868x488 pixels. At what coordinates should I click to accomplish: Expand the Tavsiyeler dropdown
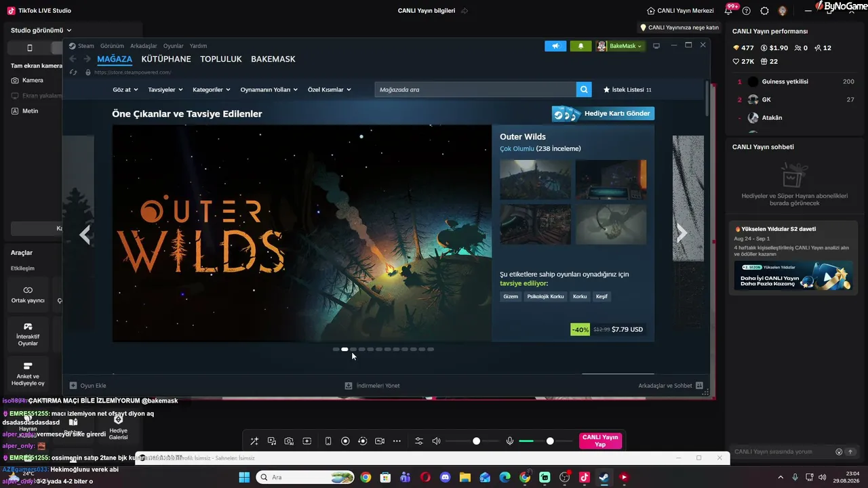[x=165, y=89]
